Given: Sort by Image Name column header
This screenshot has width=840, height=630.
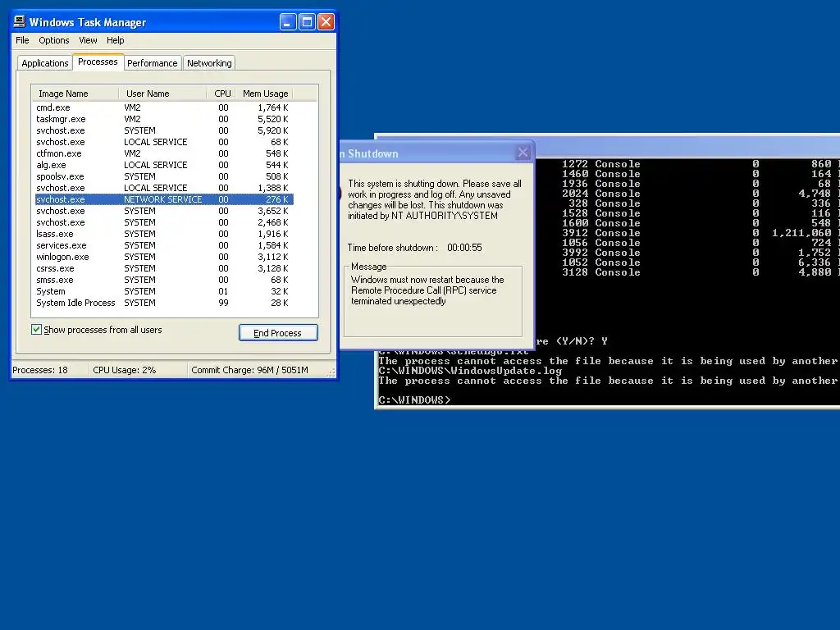Looking at the screenshot, I should (75, 94).
